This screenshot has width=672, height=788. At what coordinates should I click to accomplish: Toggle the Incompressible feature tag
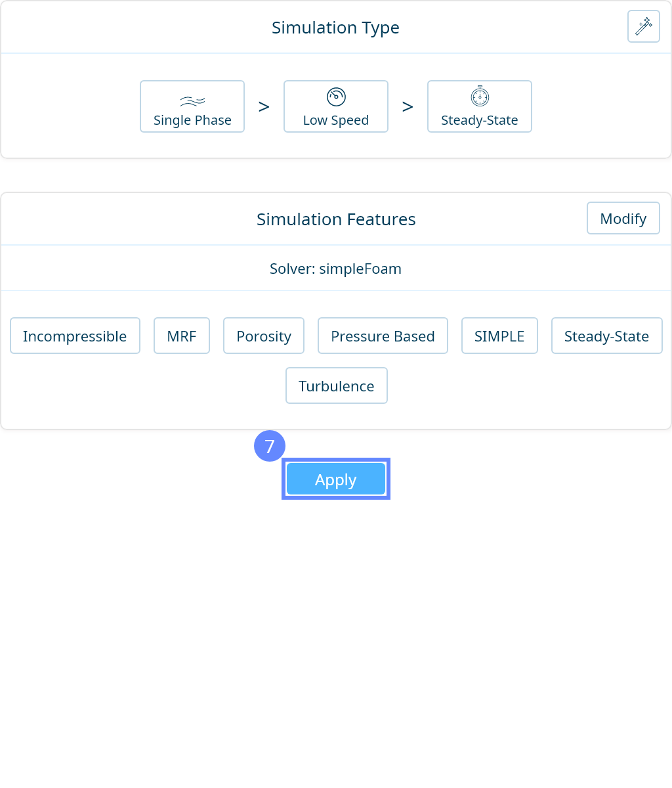click(75, 336)
